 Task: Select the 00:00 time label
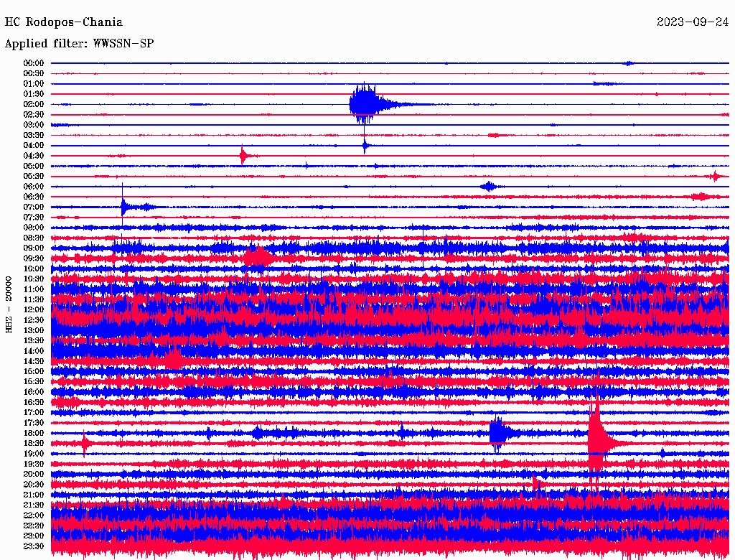tap(34, 63)
